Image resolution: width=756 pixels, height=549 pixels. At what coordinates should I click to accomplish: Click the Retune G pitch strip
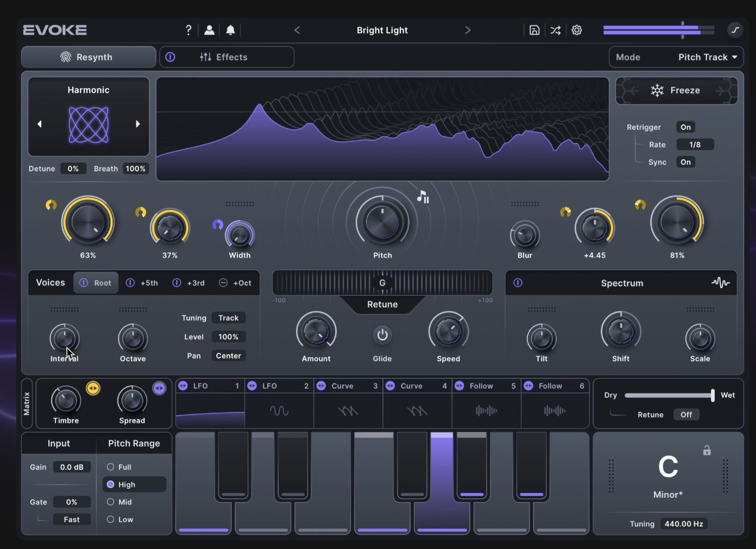[382, 283]
